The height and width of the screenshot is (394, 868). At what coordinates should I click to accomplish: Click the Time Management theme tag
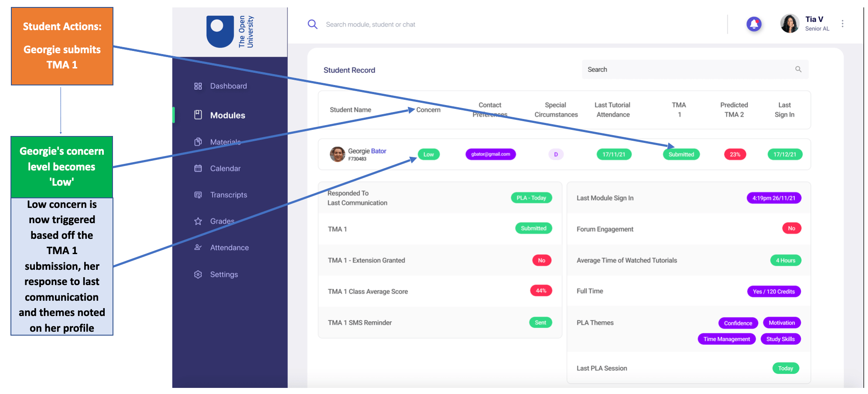coord(726,339)
